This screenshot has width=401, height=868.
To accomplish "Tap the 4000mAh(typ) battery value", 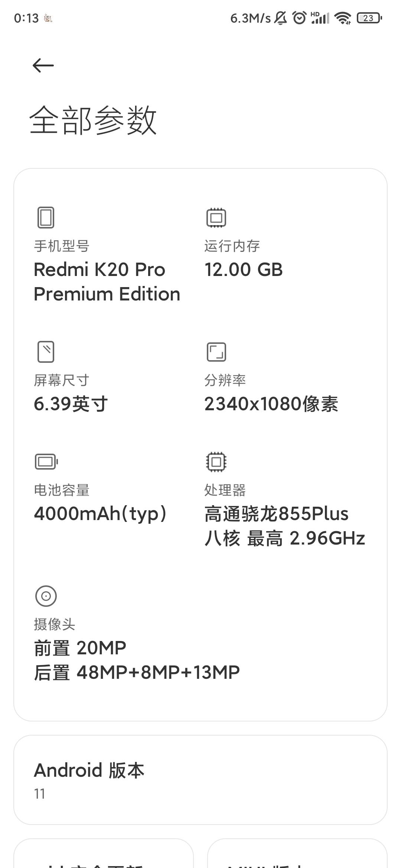I will tap(100, 514).
